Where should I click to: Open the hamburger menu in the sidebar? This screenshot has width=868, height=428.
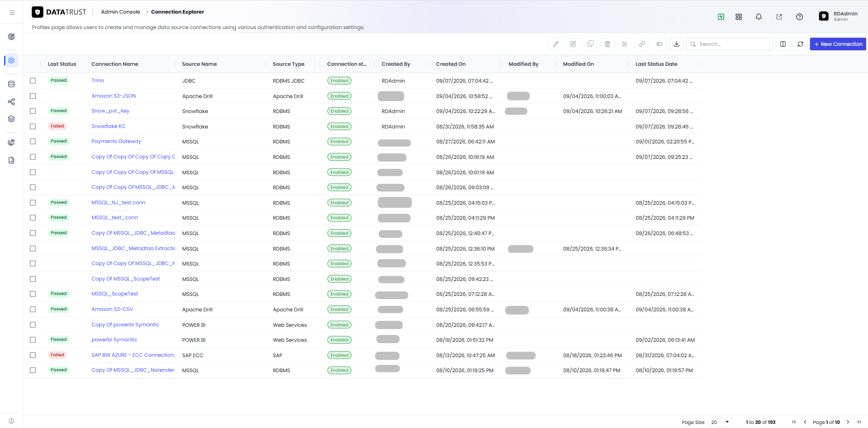point(12,13)
